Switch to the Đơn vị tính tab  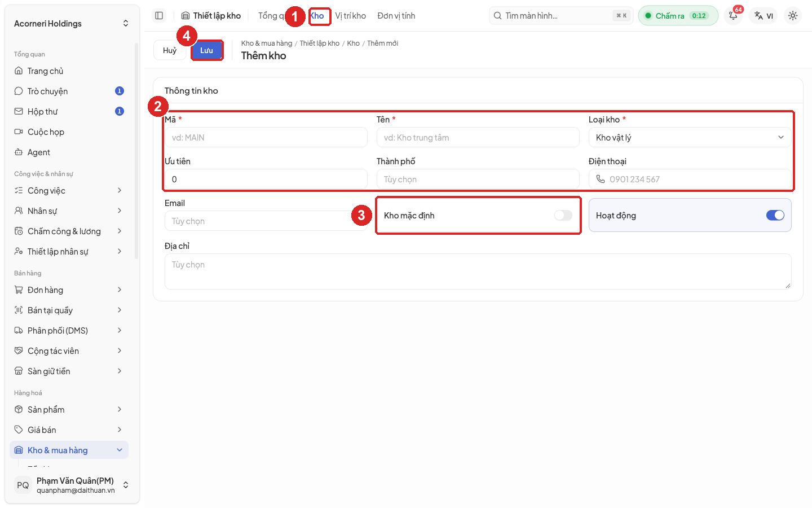pos(396,16)
